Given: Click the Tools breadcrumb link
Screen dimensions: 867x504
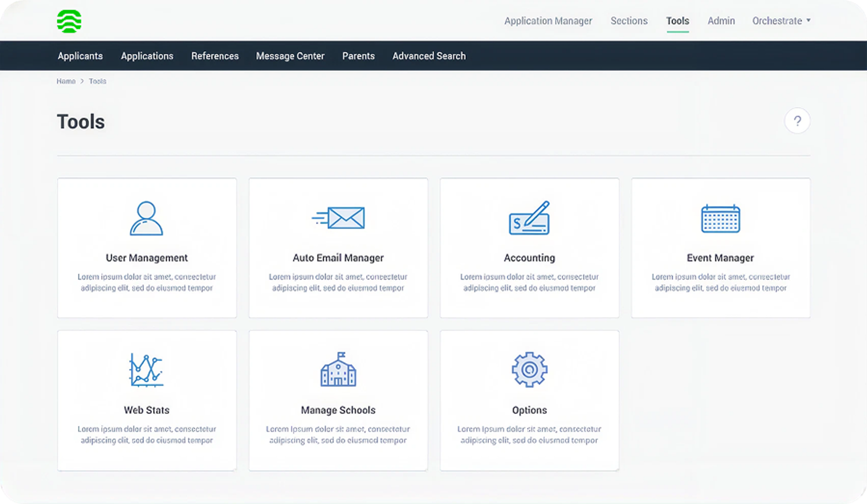Looking at the screenshot, I should 98,81.
